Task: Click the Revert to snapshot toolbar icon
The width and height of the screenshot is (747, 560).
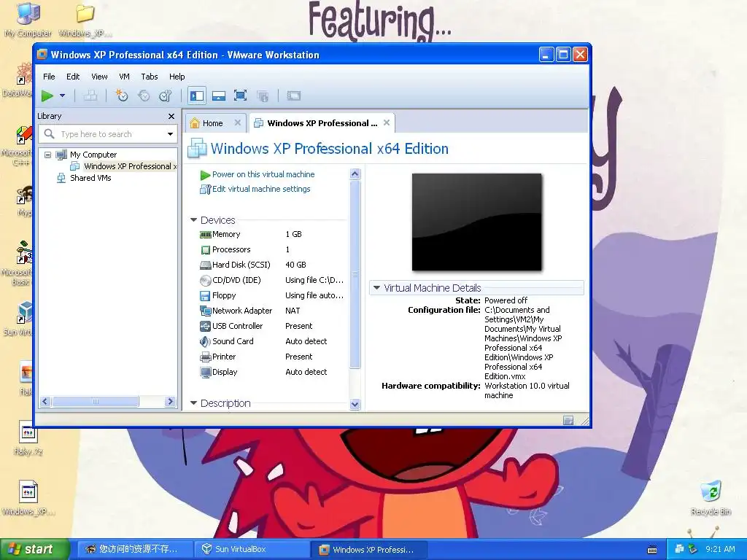Action: pyautogui.click(x=144, y=96)
